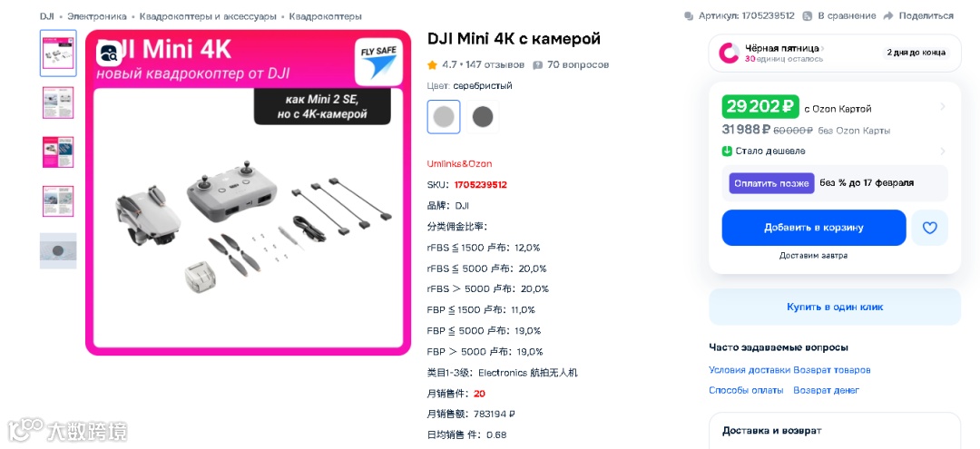Select the dark gray color option
Image resolution: width=980 pixels, height=449 pixels.
[483, 117]
